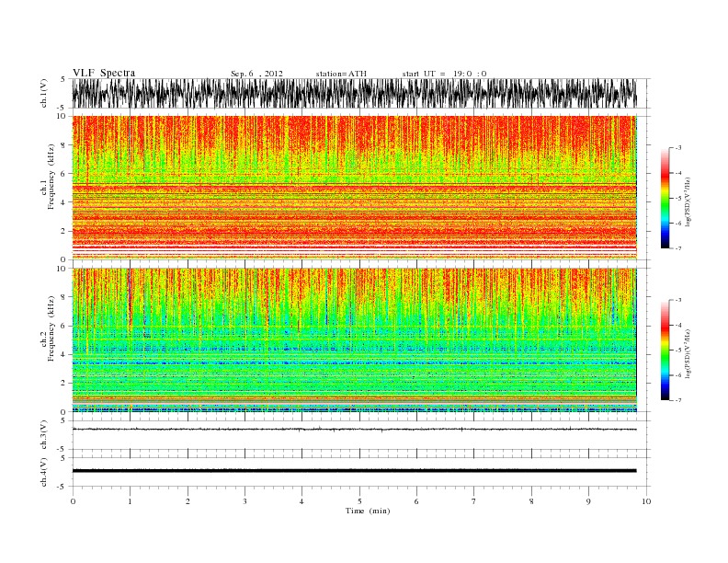Click the ch.4 thick black voltage trace
The width and height of the screenshot is (728, 563).
[x=354, y=471]
